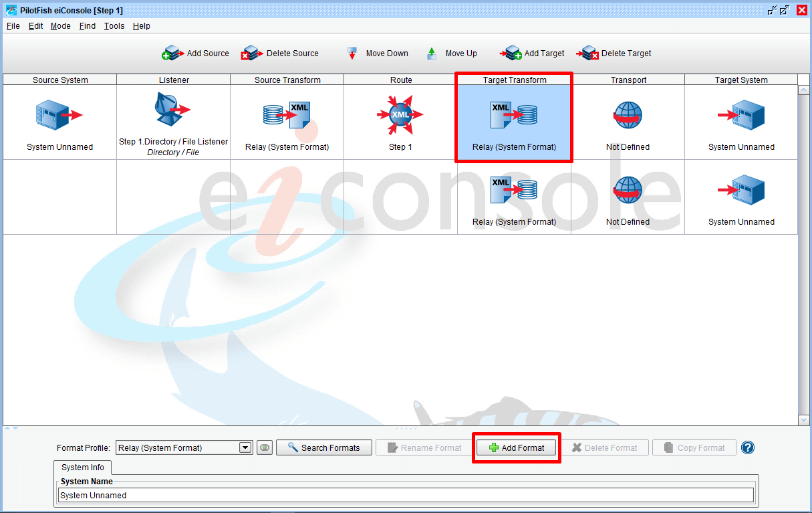Open the File menu

(x=13, y=26)
